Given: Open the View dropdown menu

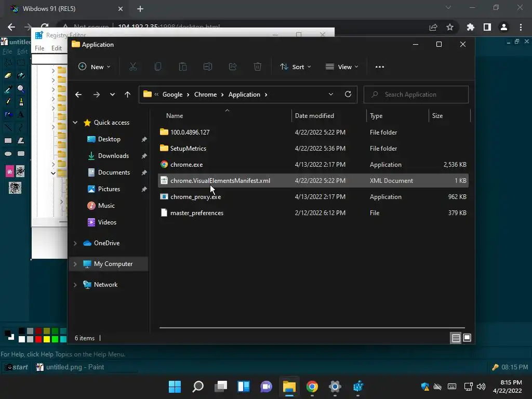Looking at the screenshot, I should (x=342, y=67).
